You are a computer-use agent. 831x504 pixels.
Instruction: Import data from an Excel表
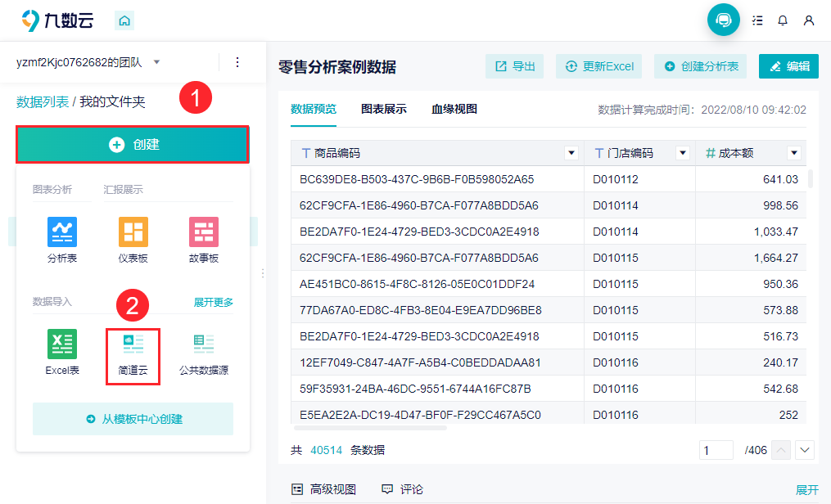[62, 352]
